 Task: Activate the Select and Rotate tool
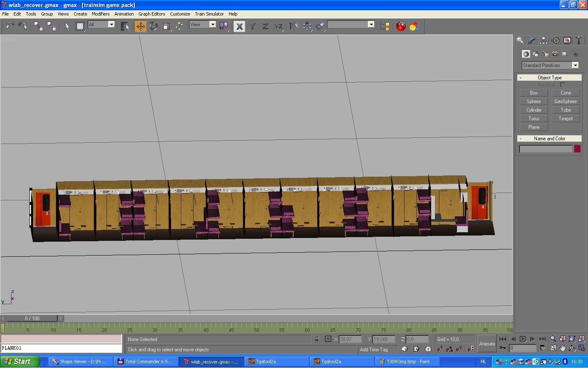[153, 26]
